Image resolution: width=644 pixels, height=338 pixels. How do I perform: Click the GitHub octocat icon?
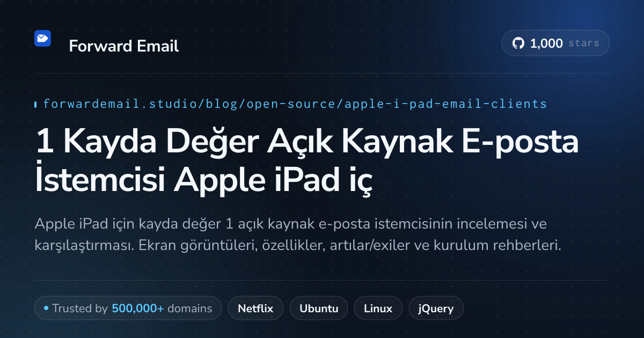tap(518, 43)
